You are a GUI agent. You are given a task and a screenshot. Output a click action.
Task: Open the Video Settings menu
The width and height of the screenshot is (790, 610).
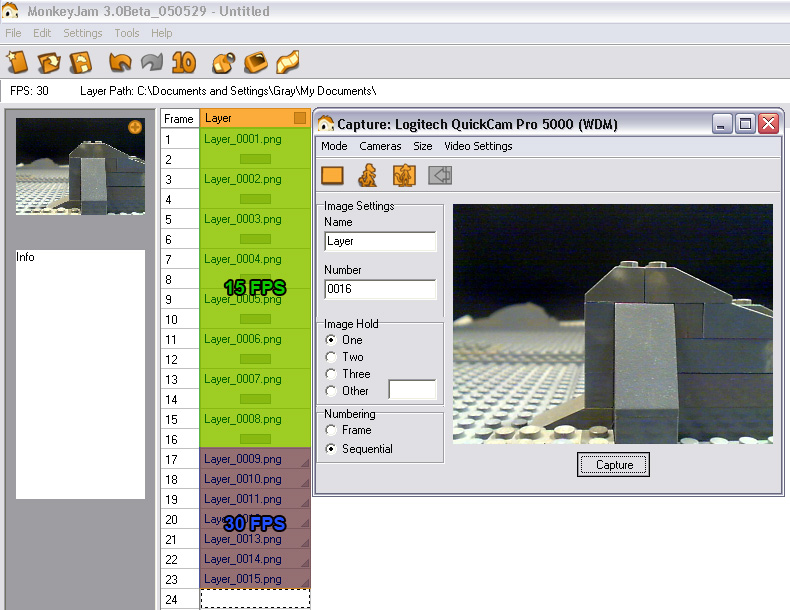(478, 146)
